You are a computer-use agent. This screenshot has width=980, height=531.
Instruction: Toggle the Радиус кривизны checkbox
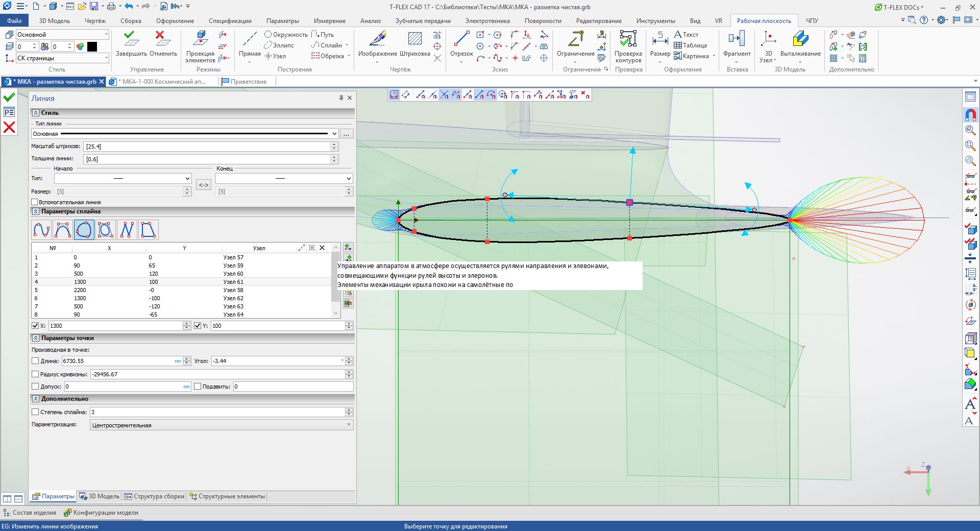[35, 374]
